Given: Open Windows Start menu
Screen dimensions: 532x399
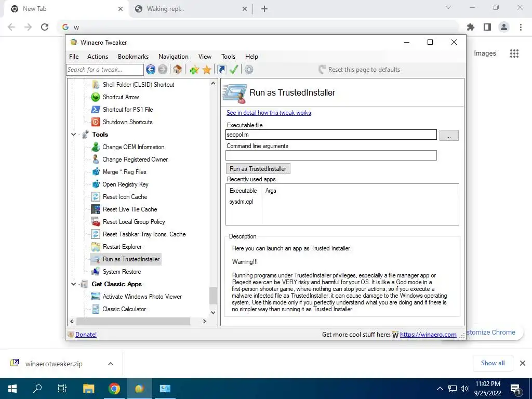Looking at the screenshot, I should tap(12, 389).
